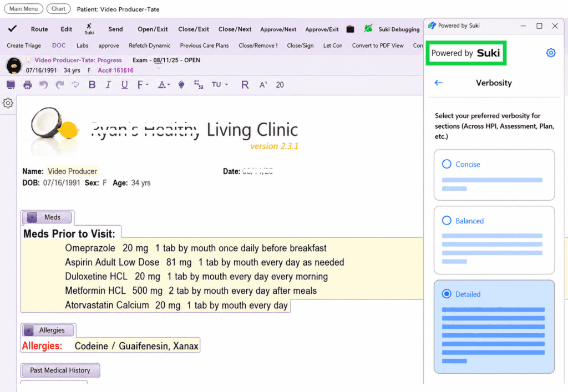Toggle italic formatting

[108, 85]
